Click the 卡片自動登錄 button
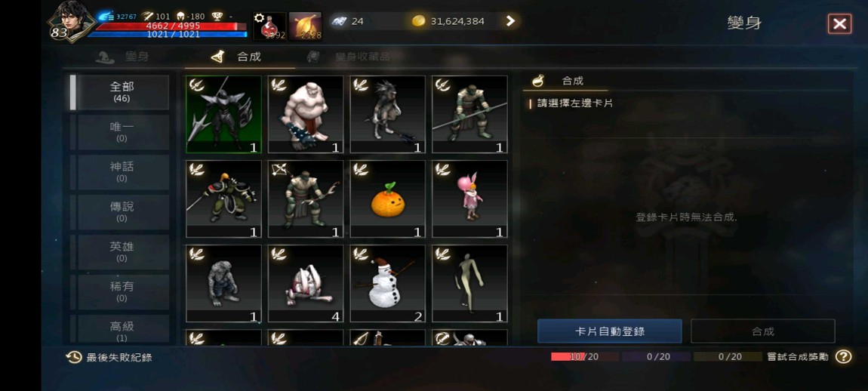Image resolution: width=868 pixels, height=391 pixels. pos(609,331)
